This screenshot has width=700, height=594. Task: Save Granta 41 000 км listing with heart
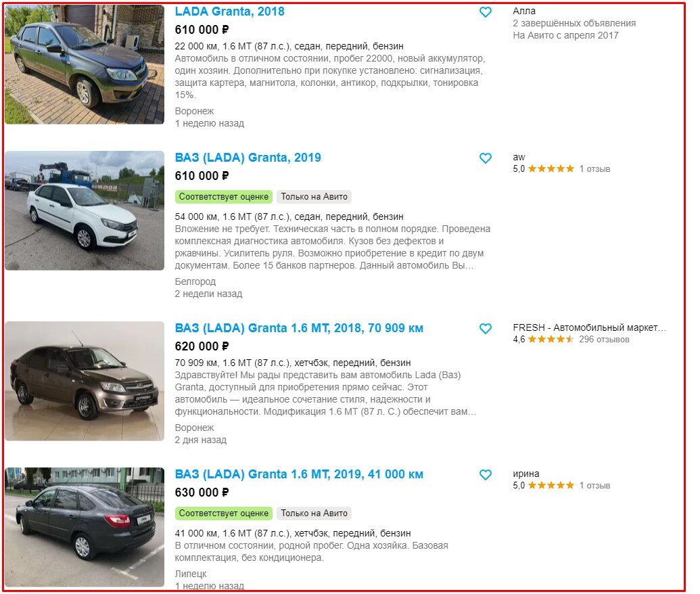pos(486,475)
